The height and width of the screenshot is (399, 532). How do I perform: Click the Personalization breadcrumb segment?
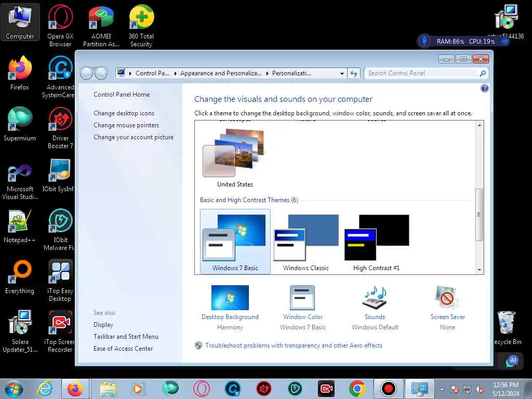291,73
